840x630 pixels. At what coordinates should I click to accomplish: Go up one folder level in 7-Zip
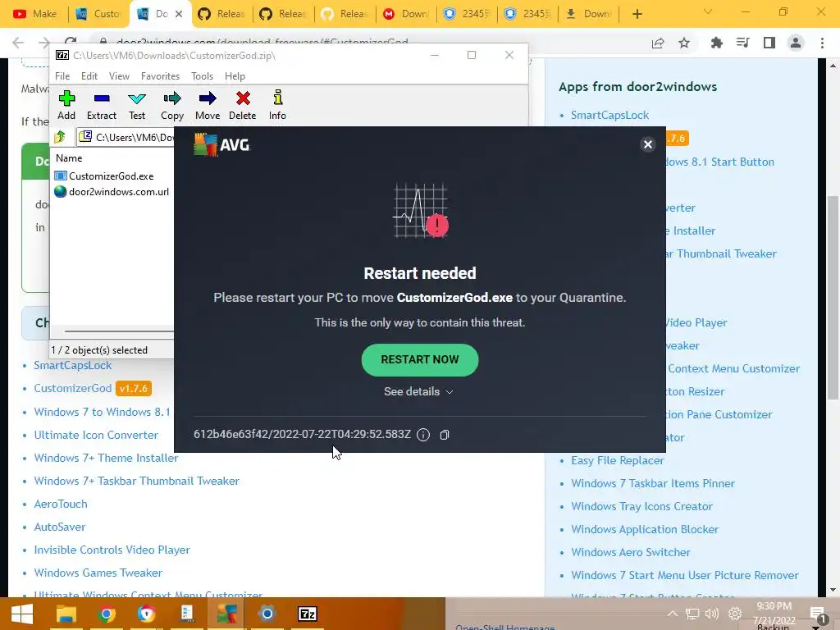click(59, 137)
